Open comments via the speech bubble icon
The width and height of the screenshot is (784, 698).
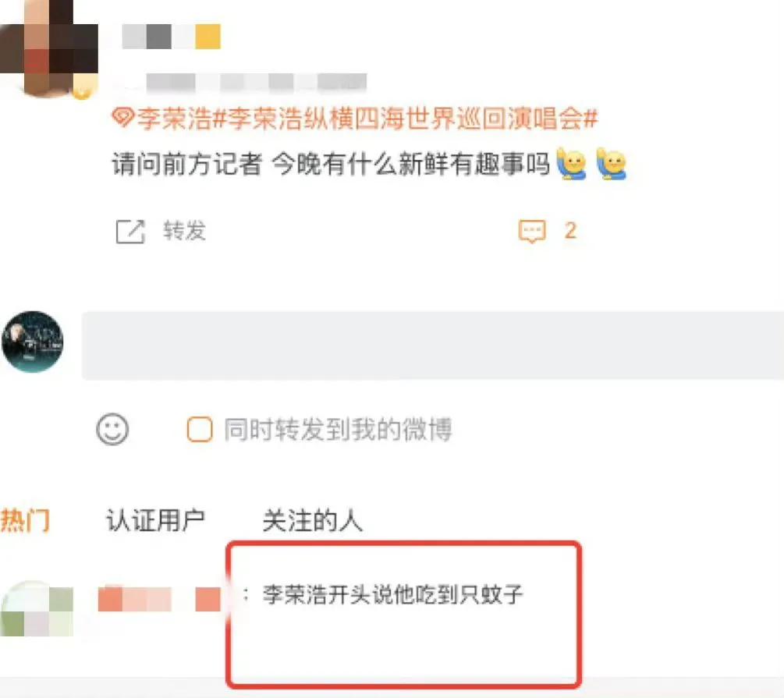(x=532, y=232)
